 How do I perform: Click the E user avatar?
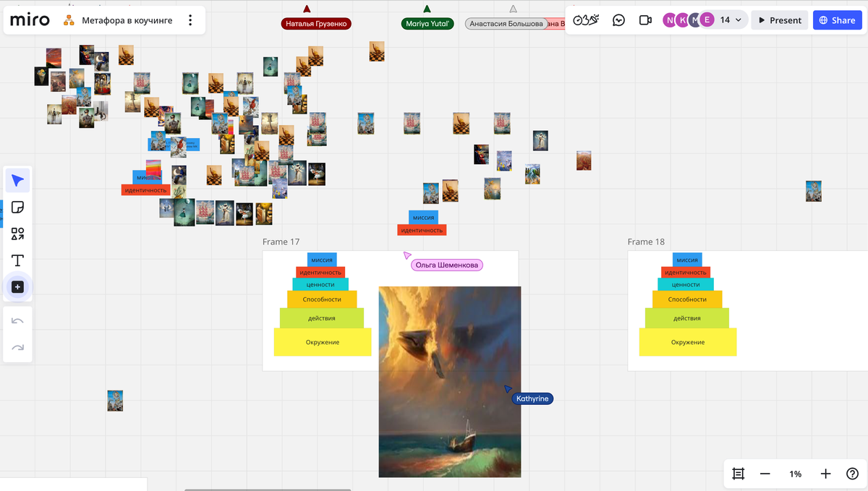(x=707, y=20)
